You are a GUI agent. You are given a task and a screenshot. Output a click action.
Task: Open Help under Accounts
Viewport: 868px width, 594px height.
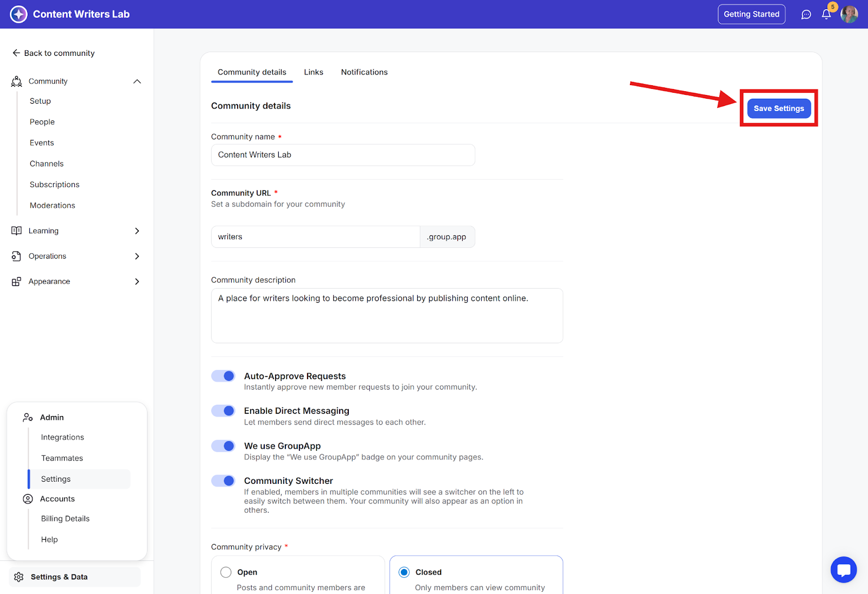49,540
